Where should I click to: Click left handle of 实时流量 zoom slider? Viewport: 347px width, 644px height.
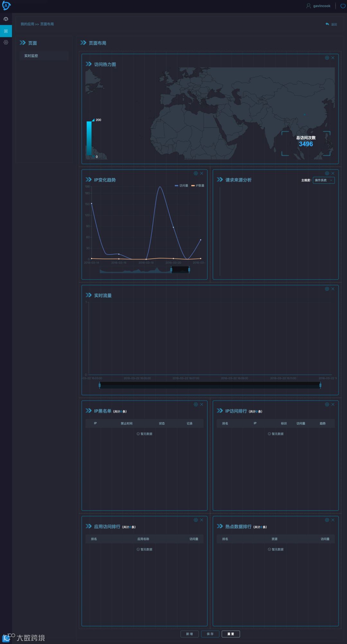(x=100, y=385)
